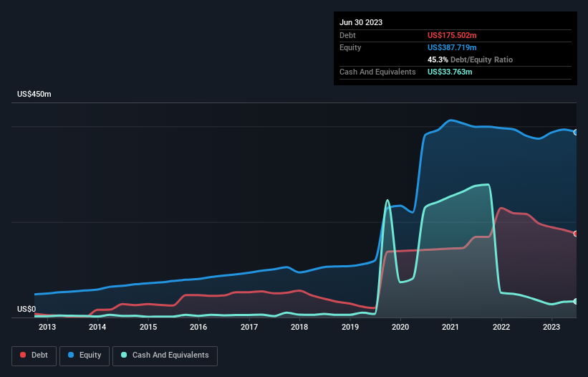The height and width of the screenshot is (377, 588).
Task: Select the 2022 x-axis label
Action: coord(501,327)
